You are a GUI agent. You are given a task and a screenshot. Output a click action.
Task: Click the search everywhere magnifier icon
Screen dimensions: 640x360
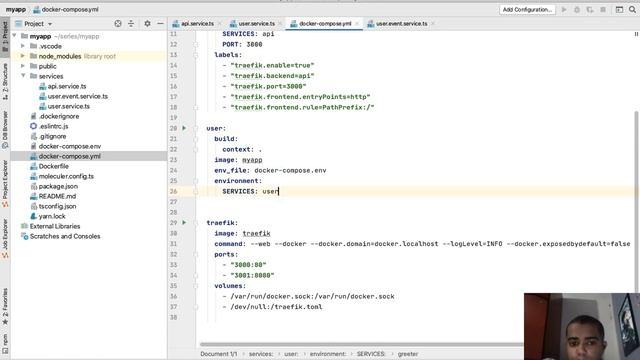coord(632,9)
